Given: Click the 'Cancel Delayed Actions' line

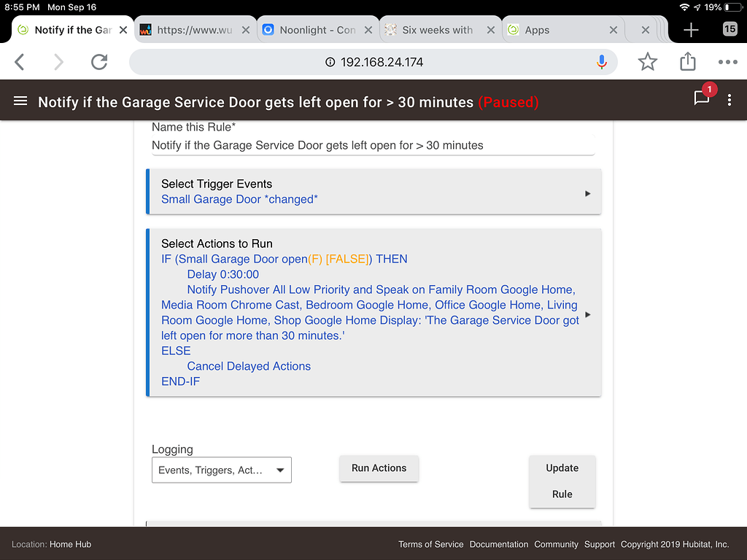Looking at the screenshot, I should click(x=249, y=366).
